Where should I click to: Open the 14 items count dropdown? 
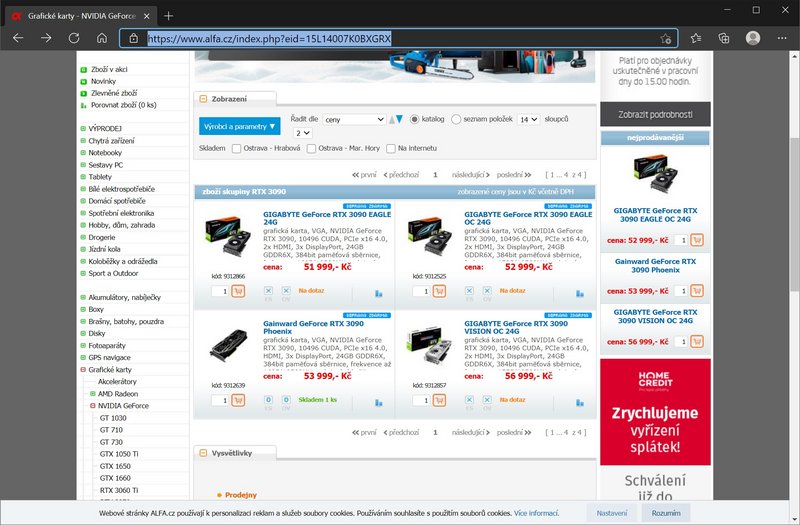[x=528, y=119]
